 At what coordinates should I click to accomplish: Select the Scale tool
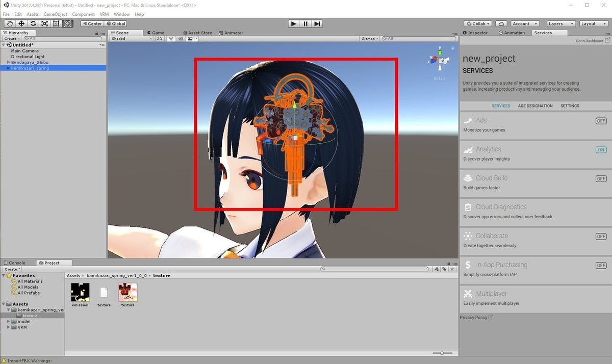pyautogui.click(x=45, y=23)
